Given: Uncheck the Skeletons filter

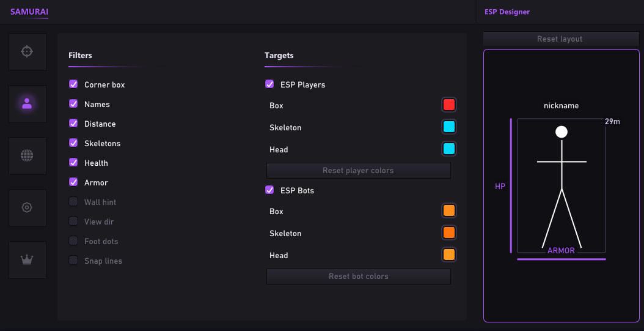Looking at the screenshot, I should (x=73, y=143).
